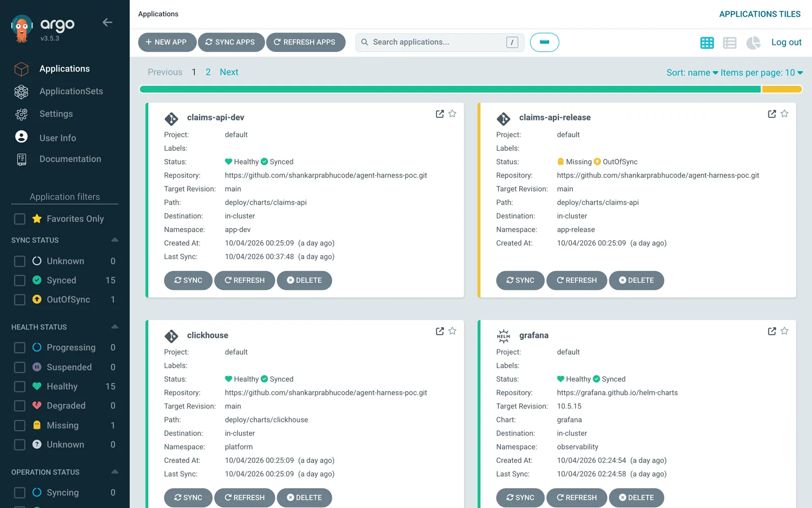Delete the claims-api-release application
The width and height of the screenshot is (812, 508).
(x=636, y=280)
